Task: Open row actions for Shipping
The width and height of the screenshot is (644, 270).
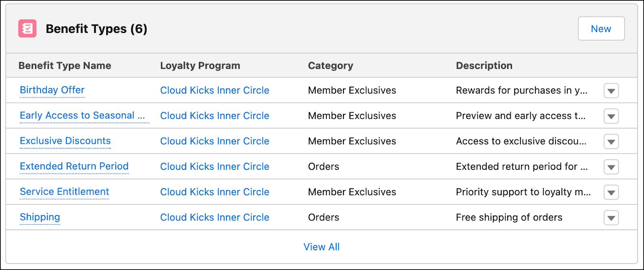Action: click(611, 217)
